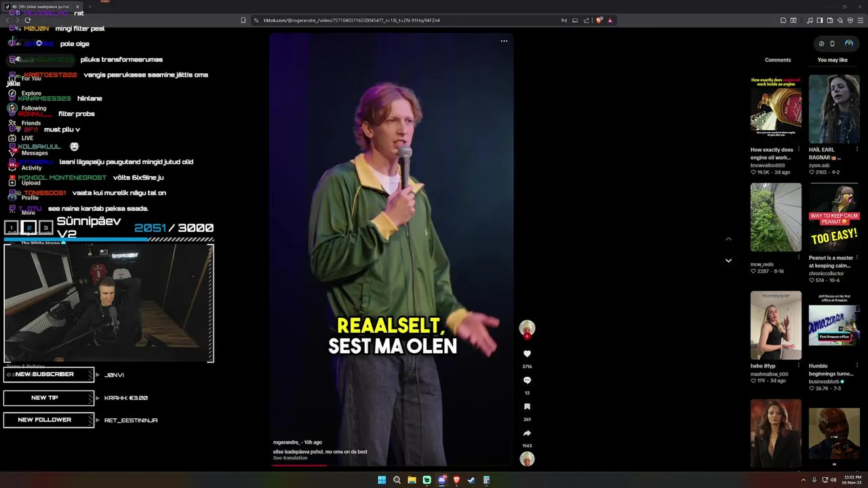This screenshot has height=488, width=868.
Task: Open the Leo AI sparkle icon
Action: [x=840, y=20]
